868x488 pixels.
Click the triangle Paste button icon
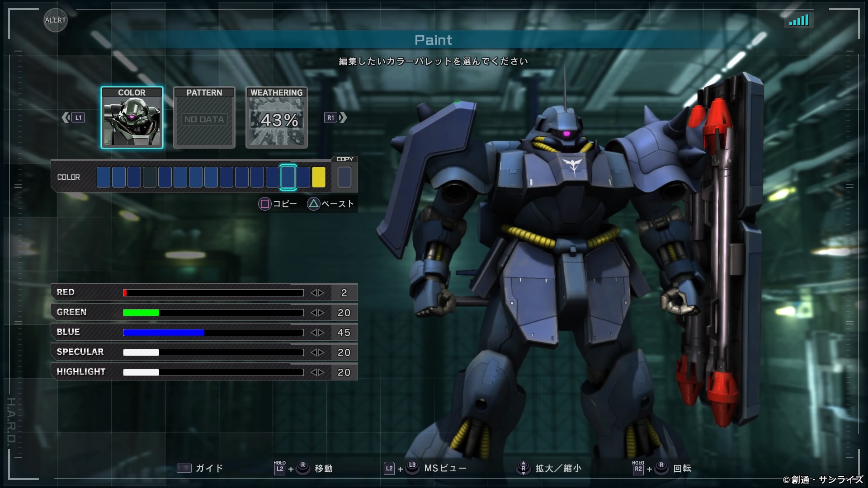[313, 204]
